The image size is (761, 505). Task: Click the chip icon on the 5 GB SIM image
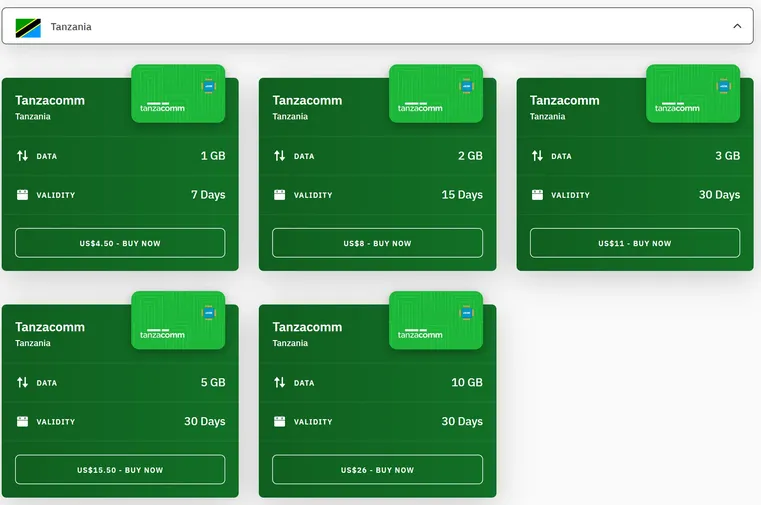(x=209, y=312)
